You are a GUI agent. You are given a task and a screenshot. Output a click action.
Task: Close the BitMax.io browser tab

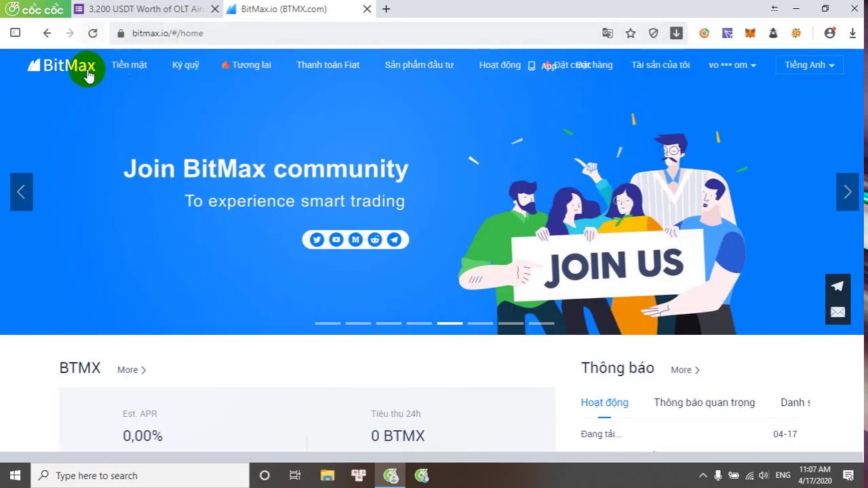click(367, 9)
